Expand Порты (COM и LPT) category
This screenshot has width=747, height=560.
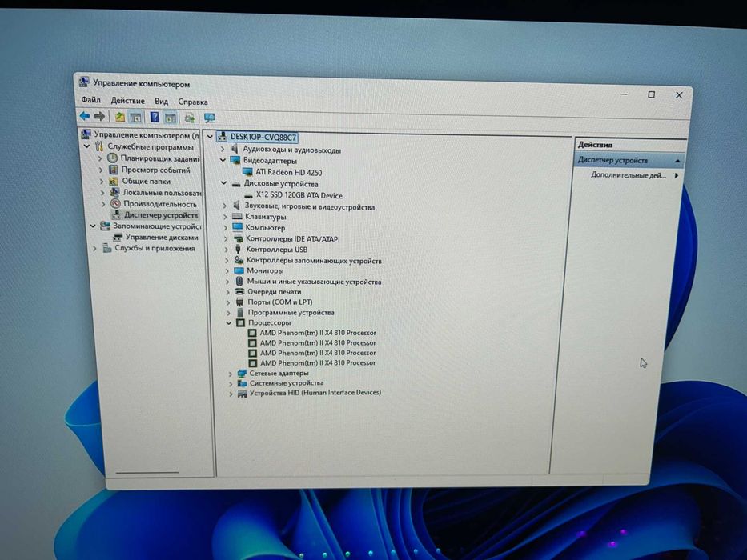coord(228,302)
